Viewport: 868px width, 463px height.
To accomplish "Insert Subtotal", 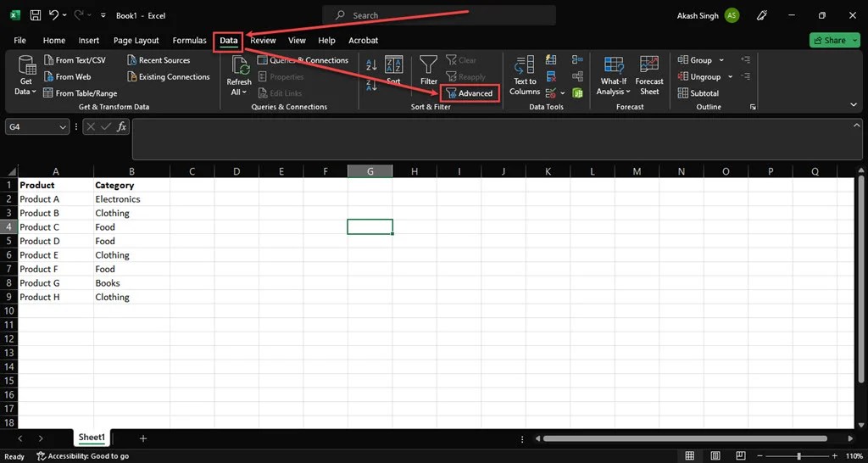I will (x=698, y=93).
